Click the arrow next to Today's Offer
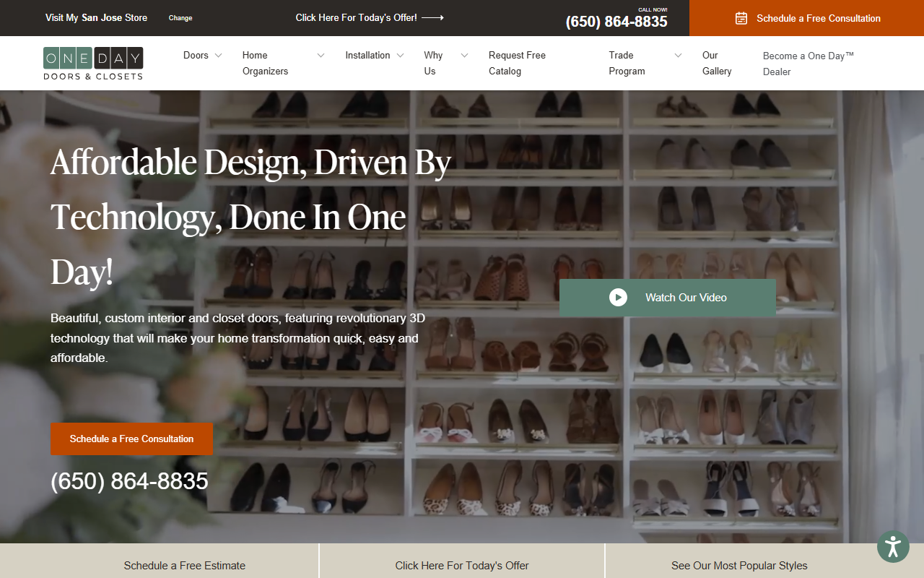This screenshot has width=924, height=578. (x=433, y=17)
